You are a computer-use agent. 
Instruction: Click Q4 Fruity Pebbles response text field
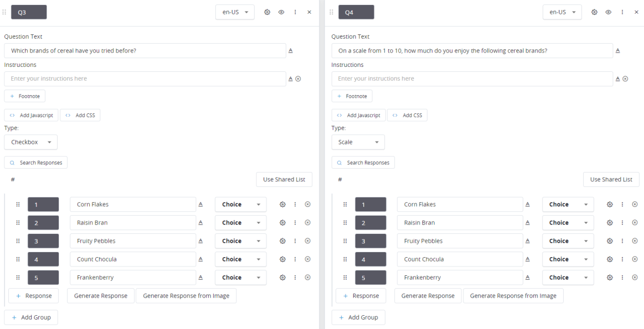(460, 241)
